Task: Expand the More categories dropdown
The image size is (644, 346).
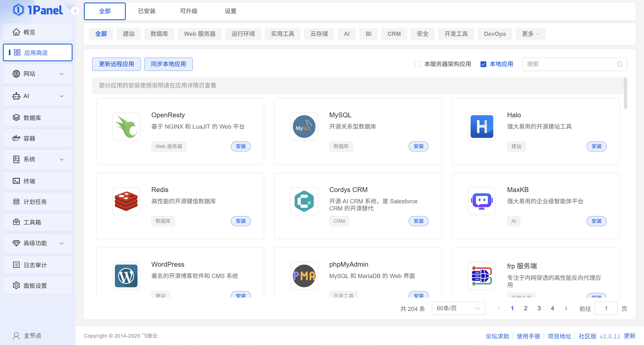Action: tap(530, 34)
